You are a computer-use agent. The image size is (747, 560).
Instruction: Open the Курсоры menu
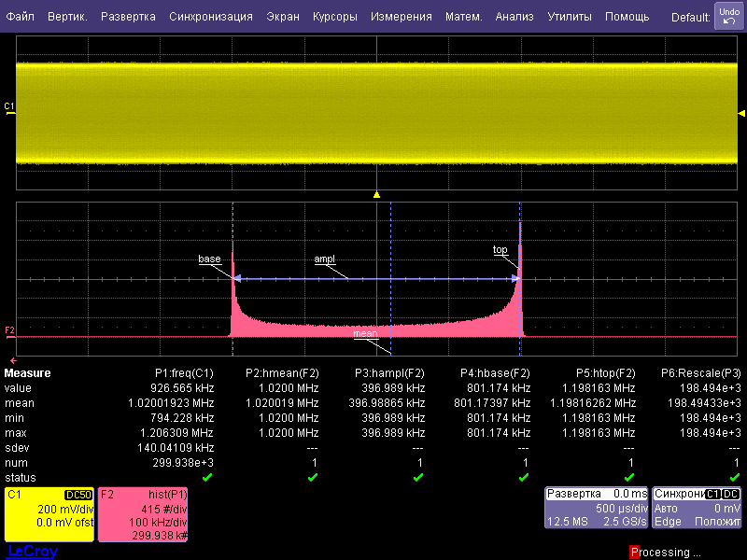(334, 17)
